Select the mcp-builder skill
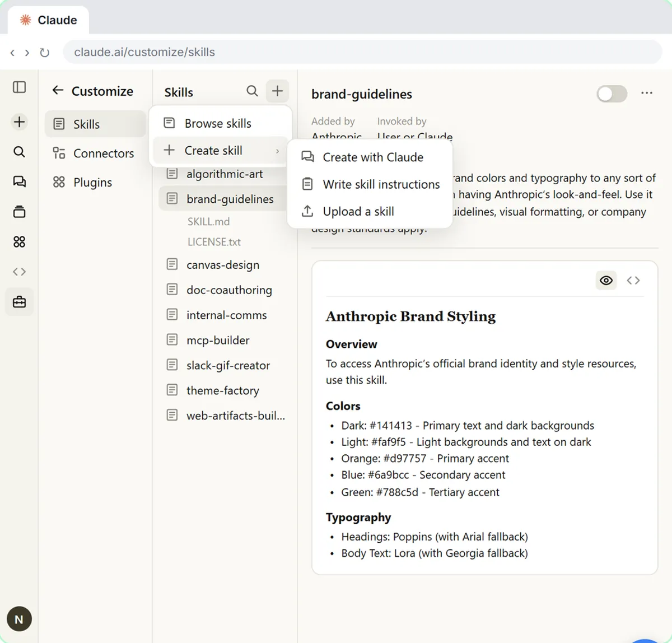 (x=224, y=340)
